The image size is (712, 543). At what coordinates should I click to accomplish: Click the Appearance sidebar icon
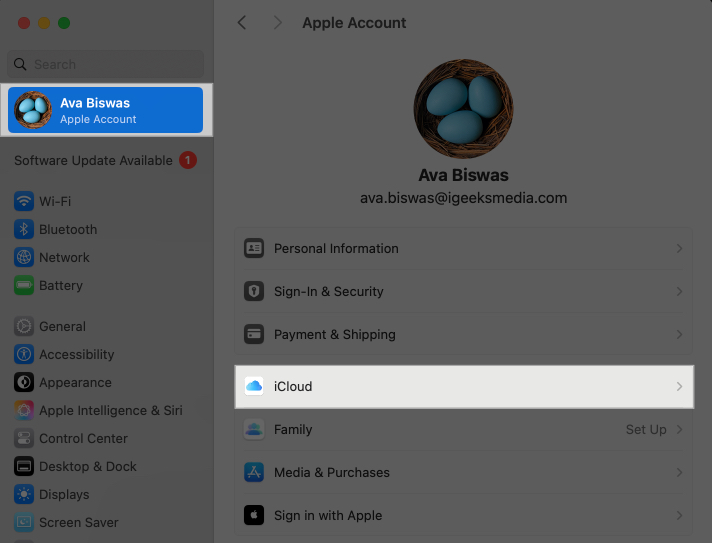24,382
